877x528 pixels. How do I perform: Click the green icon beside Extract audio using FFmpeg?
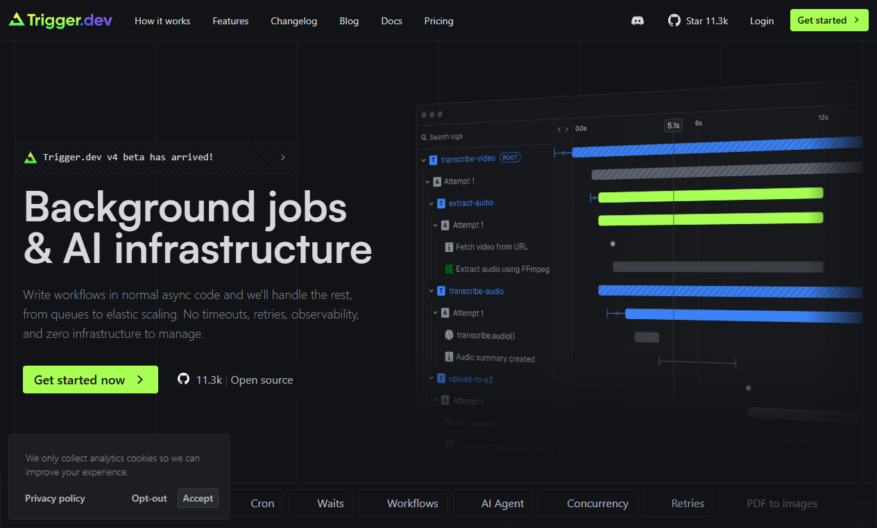(x=449, y=269)
